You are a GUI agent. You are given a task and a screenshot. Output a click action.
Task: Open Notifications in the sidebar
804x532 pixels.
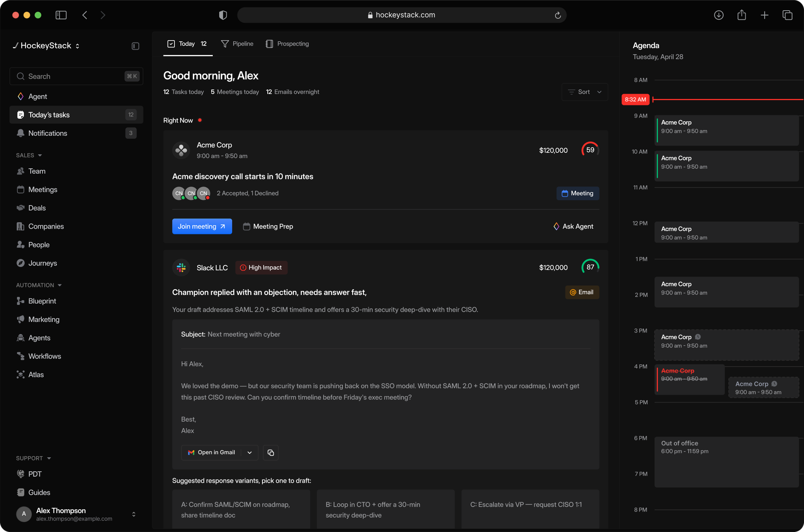pyautogui.click(x=76, y=133)
